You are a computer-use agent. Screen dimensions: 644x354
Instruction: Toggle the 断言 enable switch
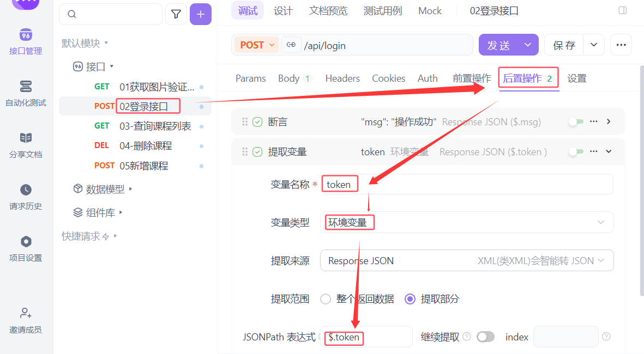[x=576, y=122]
